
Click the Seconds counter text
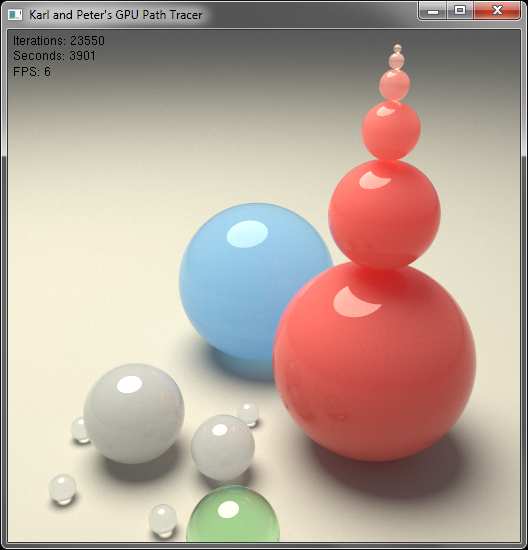coord(54,56)
